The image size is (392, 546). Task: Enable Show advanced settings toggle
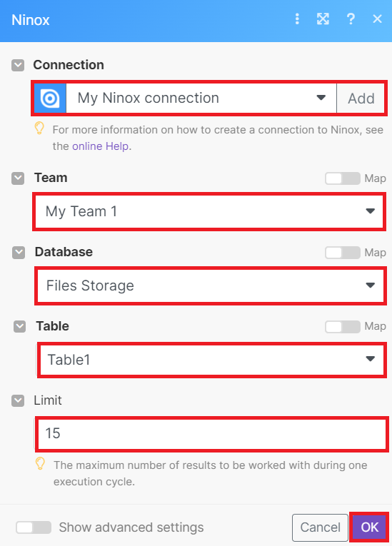tap(34, 527)
